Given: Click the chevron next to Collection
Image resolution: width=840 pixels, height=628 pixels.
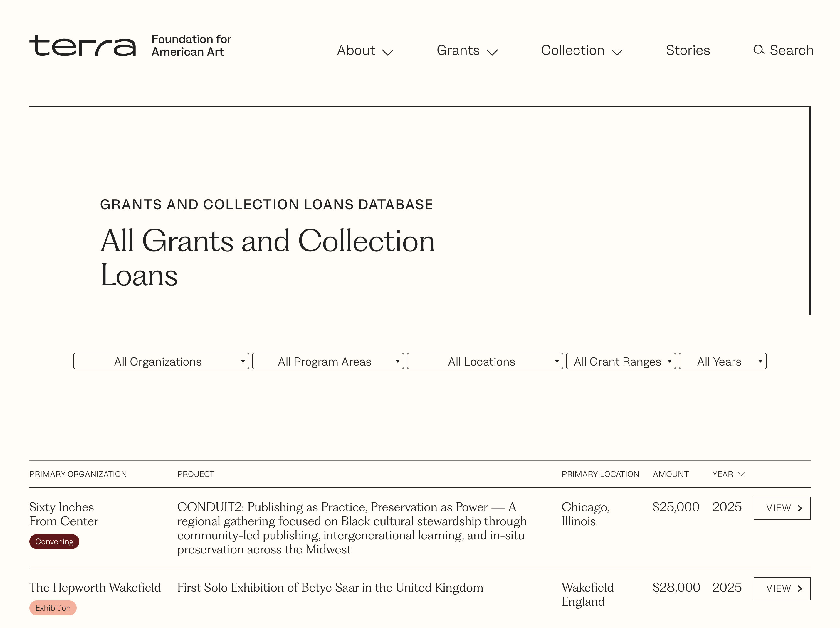Looking at the screenshot, I should click(617, 52).
